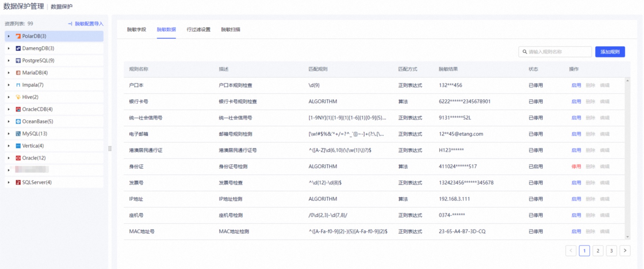Image resolution: width=644 pixels, height=269 pixels.
Task: Expand the PostgreSQL(9) tree node
Action: tap(9, 61)
